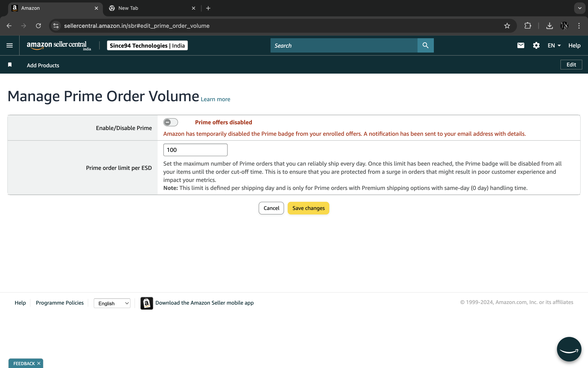Click the copyright text in footer

click(x=517, y=302)
